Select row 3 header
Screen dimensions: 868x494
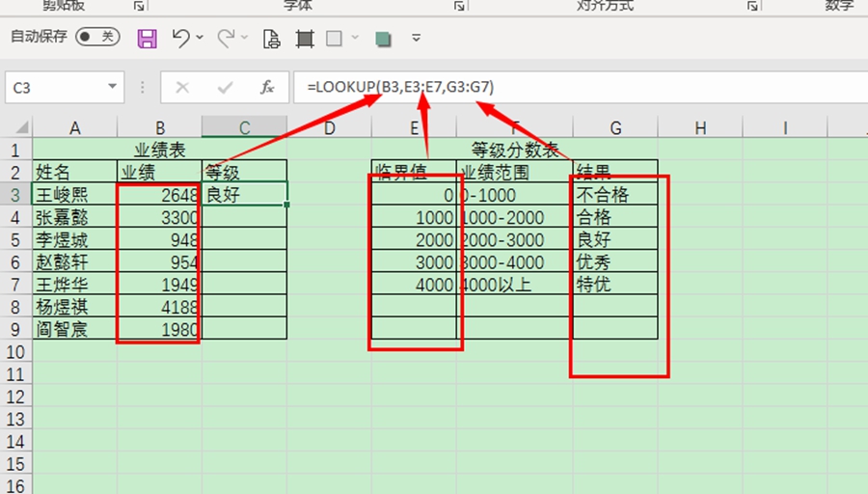(x=15, y=195)
